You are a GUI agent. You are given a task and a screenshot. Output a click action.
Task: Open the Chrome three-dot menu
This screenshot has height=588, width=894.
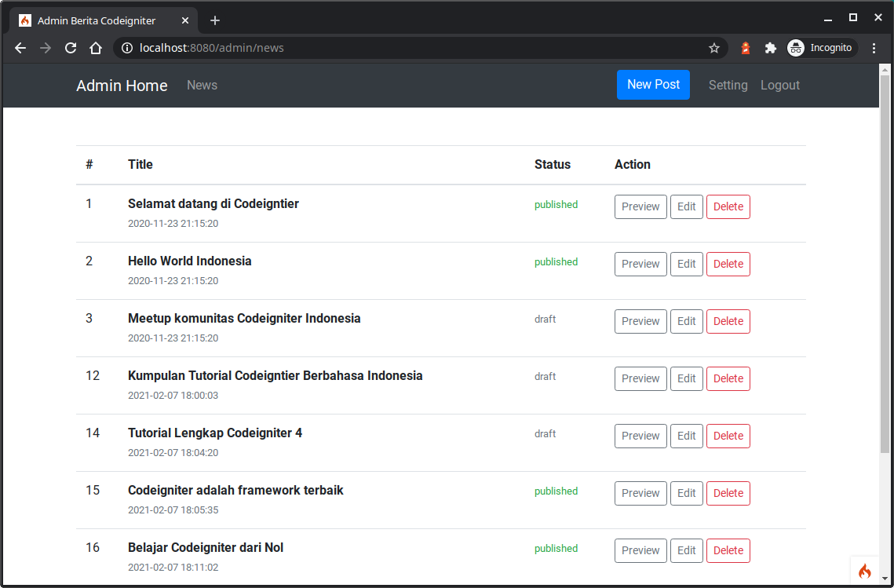click(875, 48)
